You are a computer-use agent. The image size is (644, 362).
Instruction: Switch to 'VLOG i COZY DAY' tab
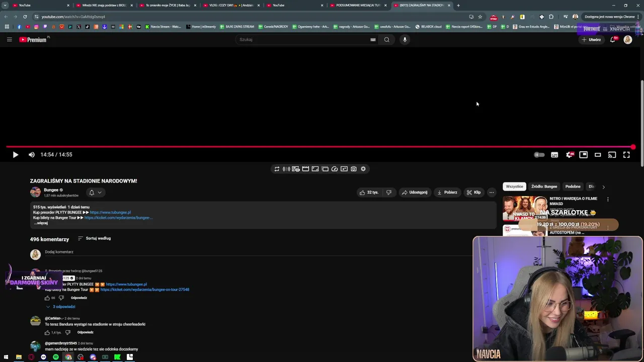231,5
